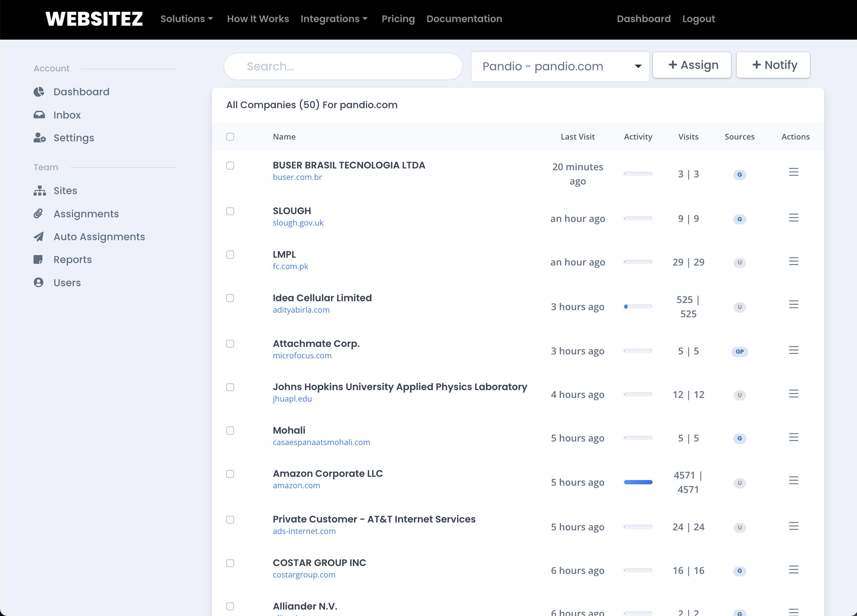Click the GP source badge for Attachmate Corp.
Image resolution: width=857 pixels, height=616 pixels.
coord(739,352)
